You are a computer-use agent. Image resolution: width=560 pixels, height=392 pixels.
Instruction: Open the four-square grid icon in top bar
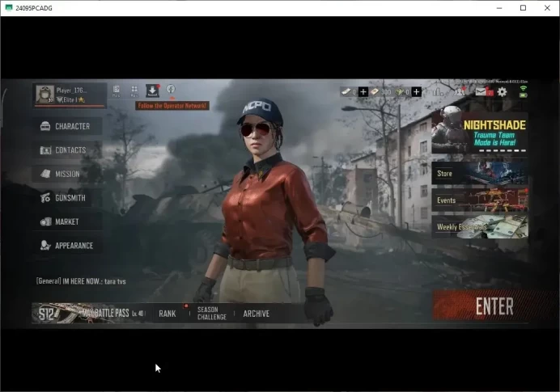[134, 91]
